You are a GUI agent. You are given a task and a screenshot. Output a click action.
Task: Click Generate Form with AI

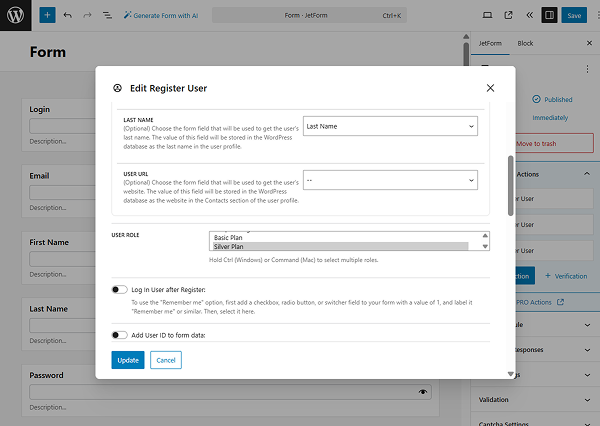161,15
